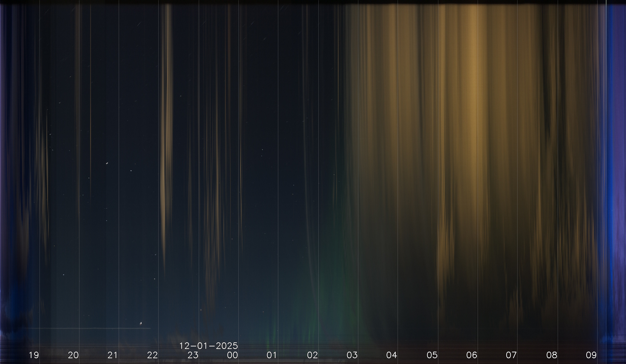Click the brightest star near the bottom
Viewport: 626px width, 364px height.
coord(141,323)
